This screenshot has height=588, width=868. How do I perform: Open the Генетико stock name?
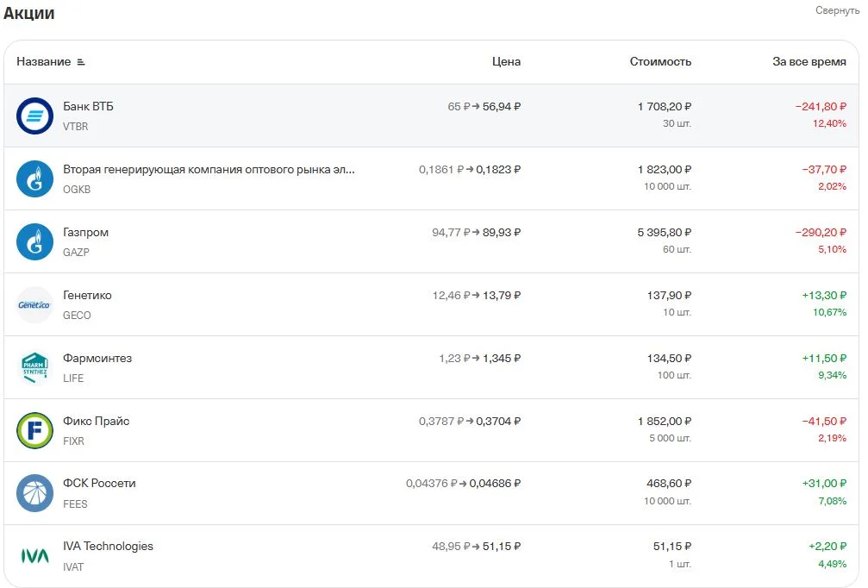tap(87, 295)
